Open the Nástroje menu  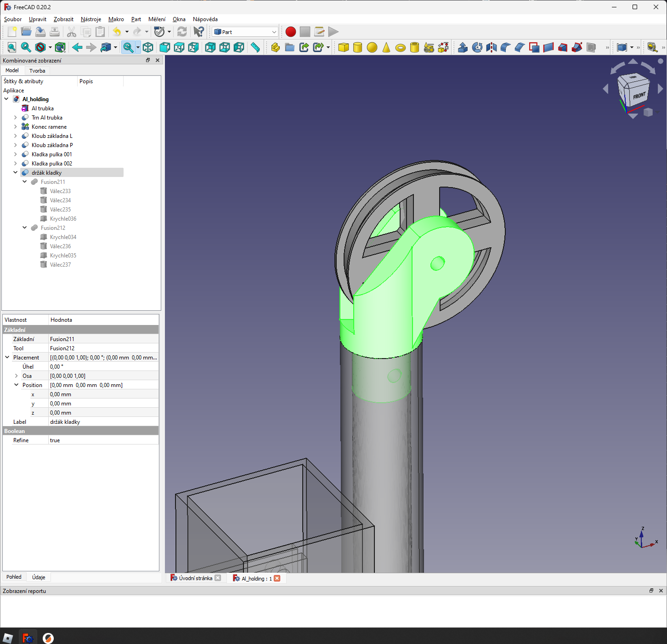pyautogui.click(x=90, y=19)
